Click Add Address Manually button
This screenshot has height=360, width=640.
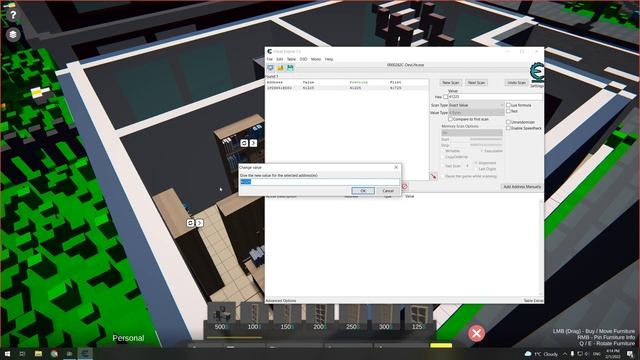522,187
